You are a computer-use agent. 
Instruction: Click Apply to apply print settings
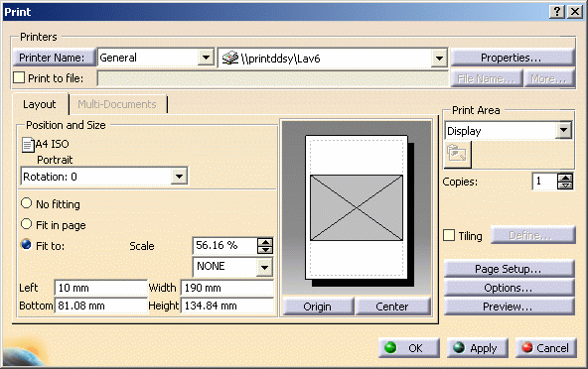point(478,348)
